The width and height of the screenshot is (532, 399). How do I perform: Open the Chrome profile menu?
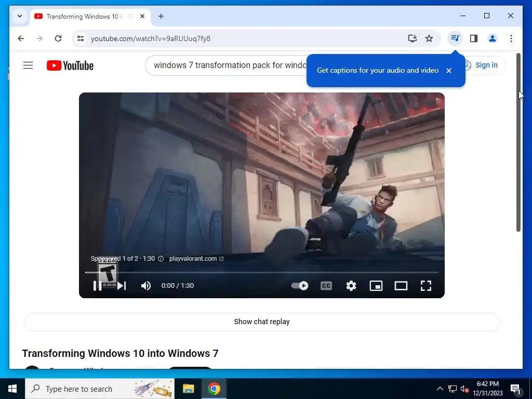click(493, 38)
